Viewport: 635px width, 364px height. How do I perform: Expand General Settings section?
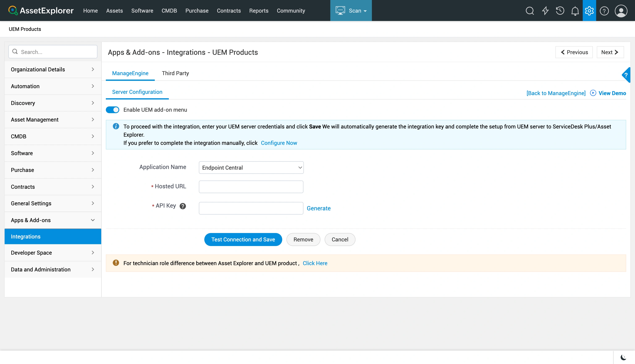[x=53, y=203]
